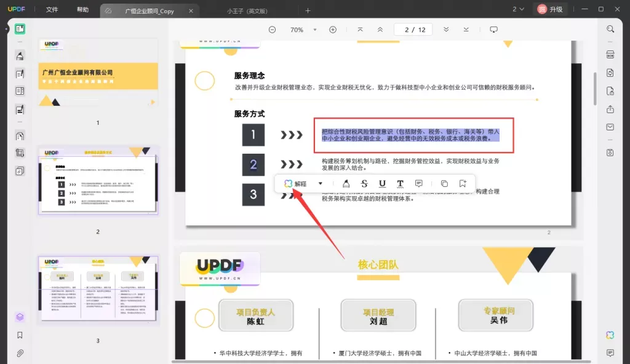Open the UPDF AI assistant in the bottom right
This screenshot has width=630, height=364.
coord(610,334)
